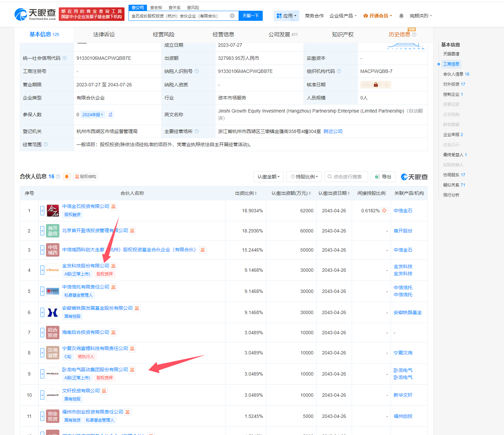Open equity structure icon for 中信信托有限责任公司

coord(113,287)
